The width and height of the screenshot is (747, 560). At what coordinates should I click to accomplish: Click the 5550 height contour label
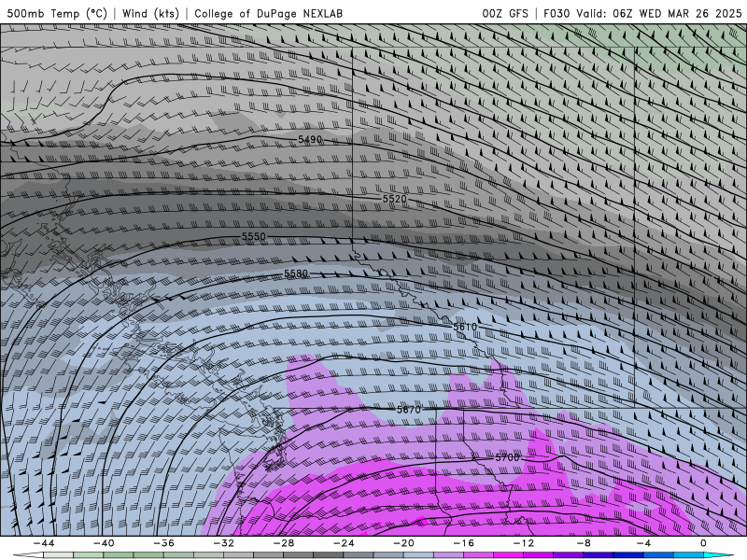(253, 237)
